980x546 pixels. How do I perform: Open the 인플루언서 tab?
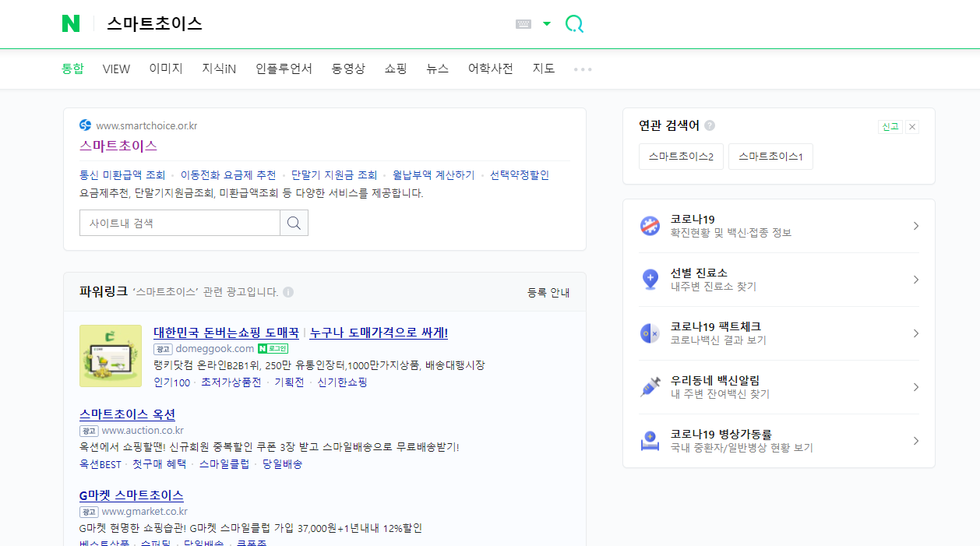pyautogui.click(x=284, y=69)
